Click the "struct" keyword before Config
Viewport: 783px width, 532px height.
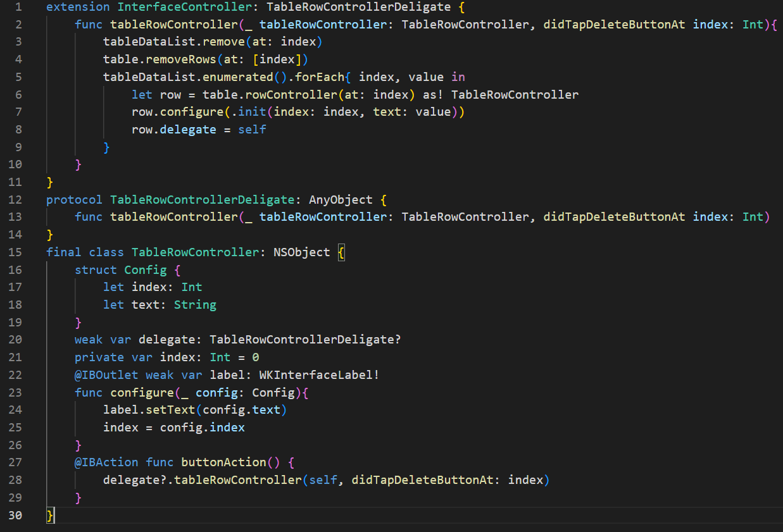96,270
